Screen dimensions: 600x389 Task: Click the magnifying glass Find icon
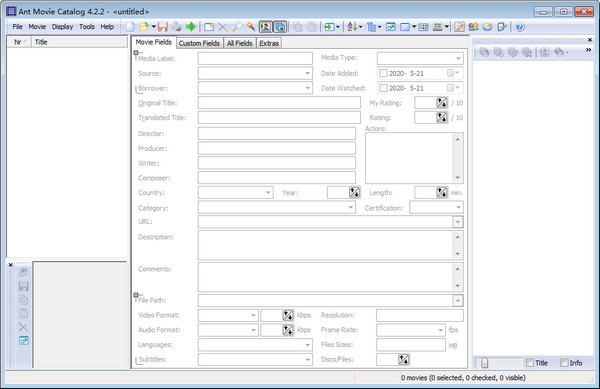(x=236, y=27)
